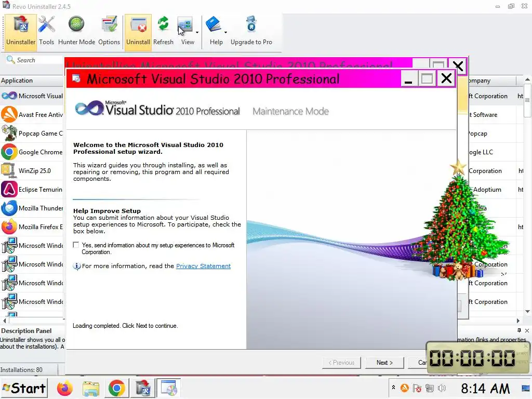This screenshot has height=399, width=532.
Task: Open Firefox from the taskbar
Action: point(64,389)
